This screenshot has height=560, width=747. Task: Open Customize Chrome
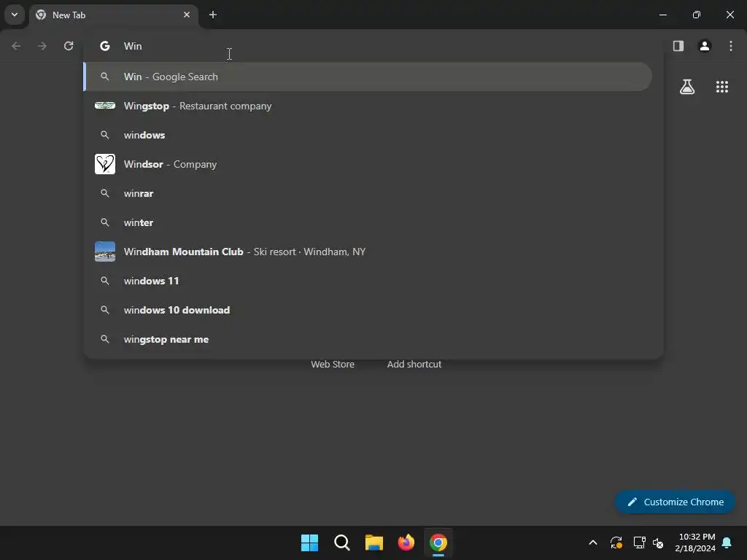tap(675, 502)
